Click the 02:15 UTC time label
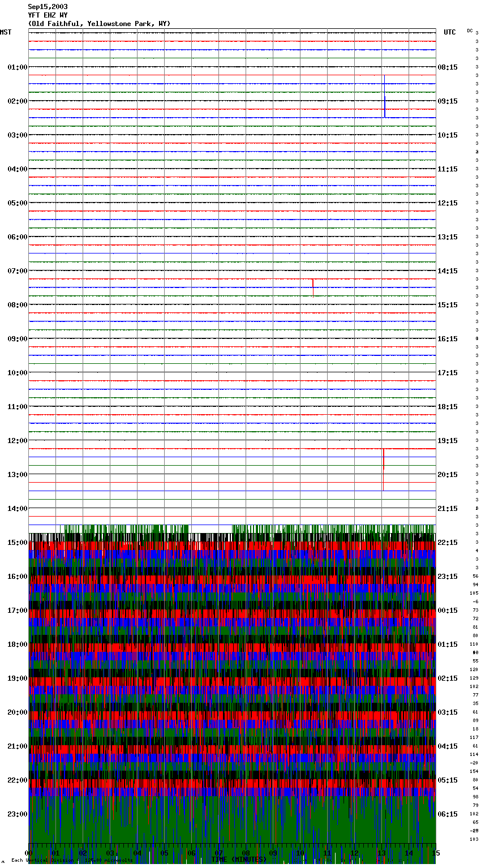 pyautogui.click(x=448, y=678)
